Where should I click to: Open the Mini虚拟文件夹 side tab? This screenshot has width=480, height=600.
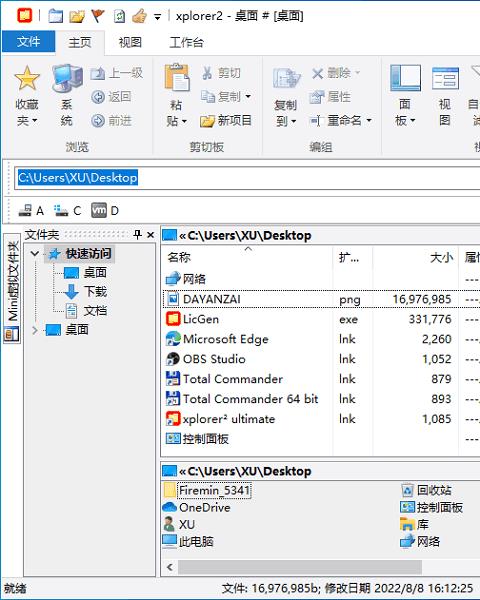pos(12,289)
